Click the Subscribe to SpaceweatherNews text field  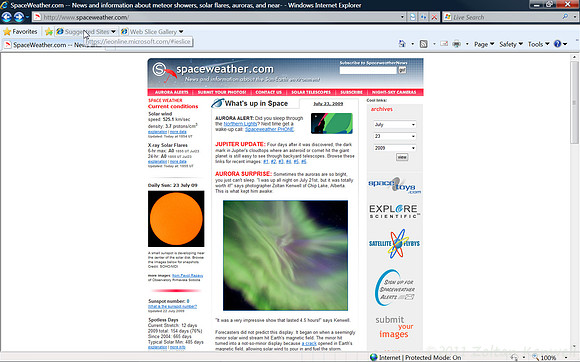pyautogui.click(x=368, y=70)
